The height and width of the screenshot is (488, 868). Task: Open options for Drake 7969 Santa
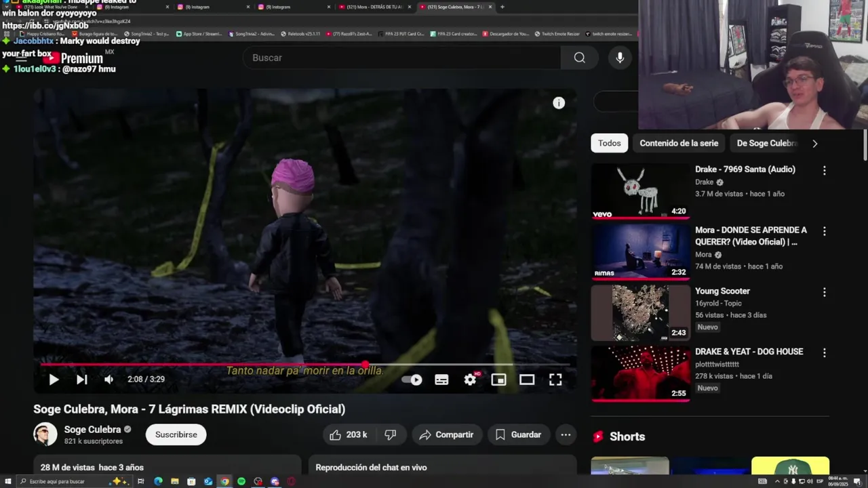pyautogui.click(x=825, y=171)
